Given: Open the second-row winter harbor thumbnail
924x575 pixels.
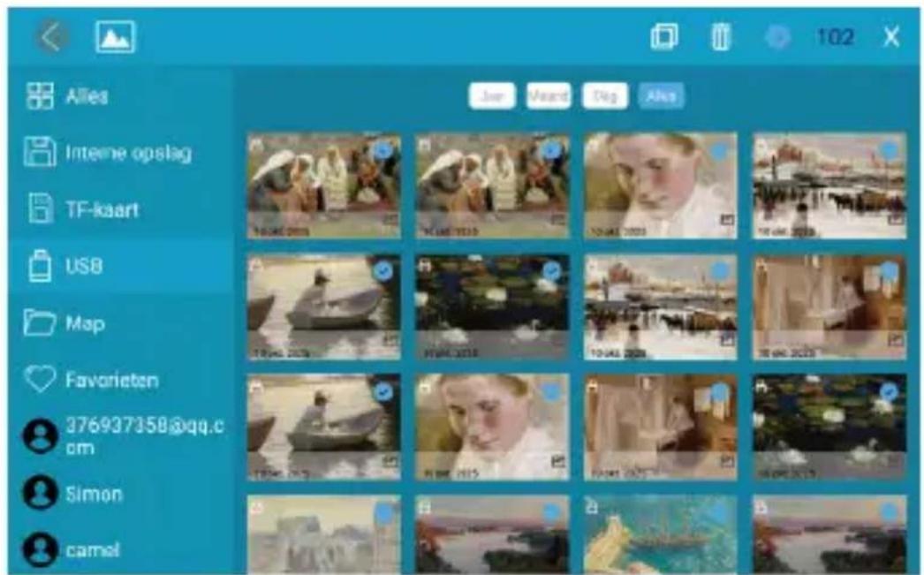Looking at the screenshot, I should (x=661, y=307).
